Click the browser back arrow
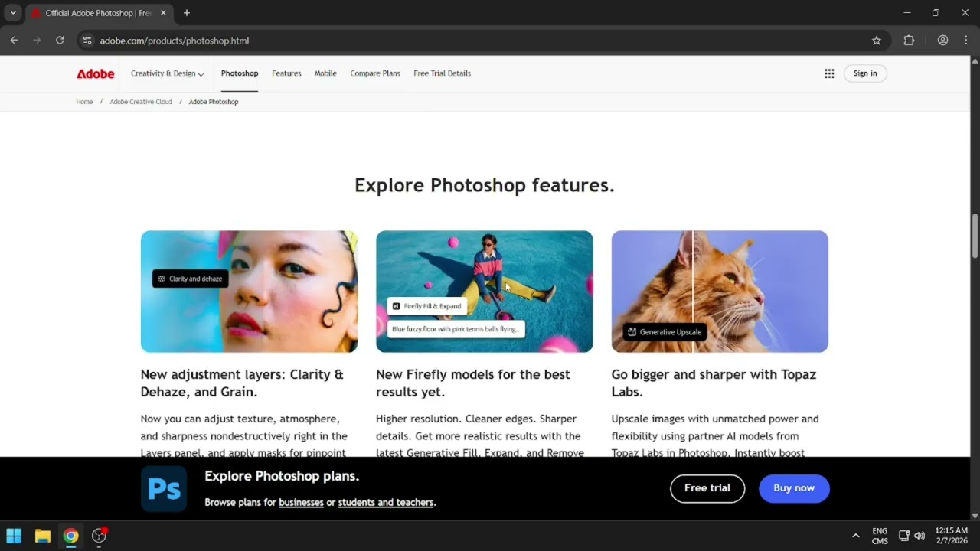The image size is (980, 551). point(14,41)
